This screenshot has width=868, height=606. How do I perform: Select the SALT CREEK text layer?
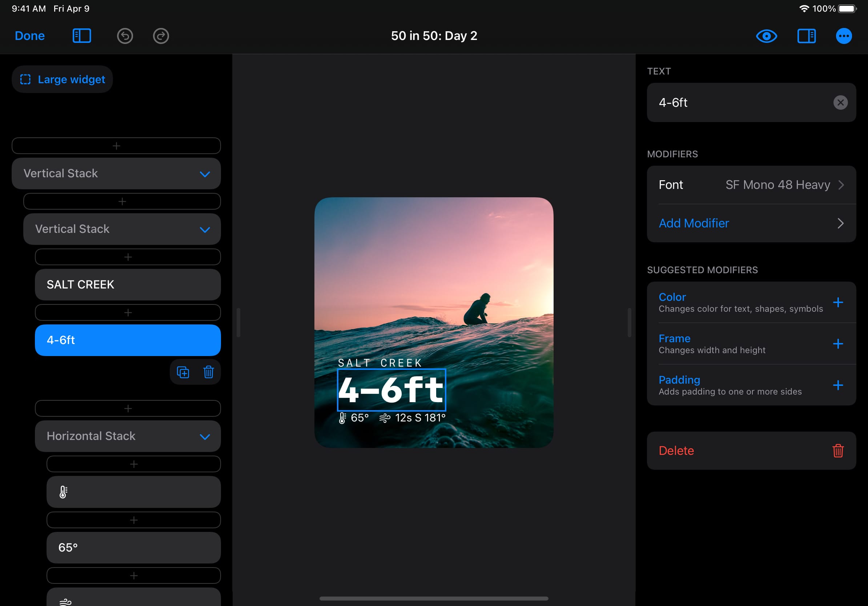pos(128,284)
